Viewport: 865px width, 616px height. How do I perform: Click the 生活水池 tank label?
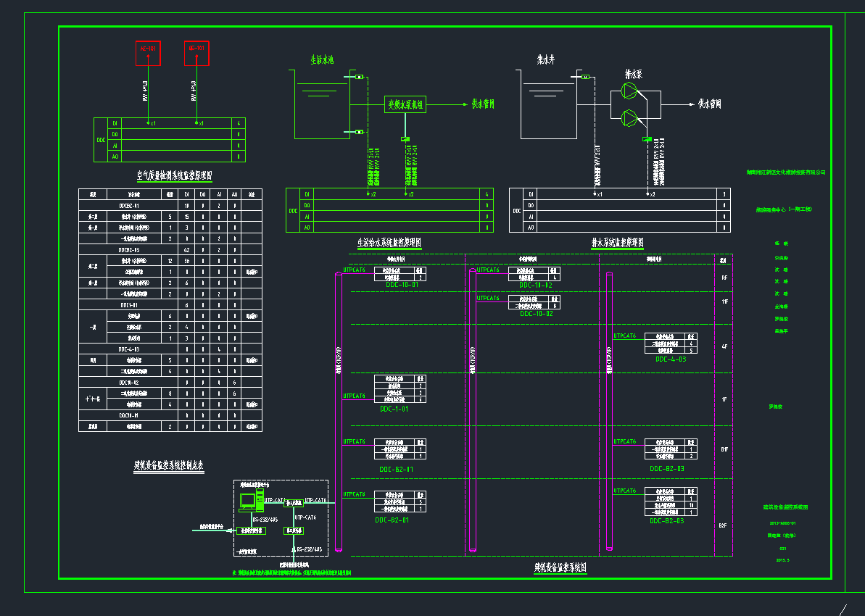pos(322,59)
